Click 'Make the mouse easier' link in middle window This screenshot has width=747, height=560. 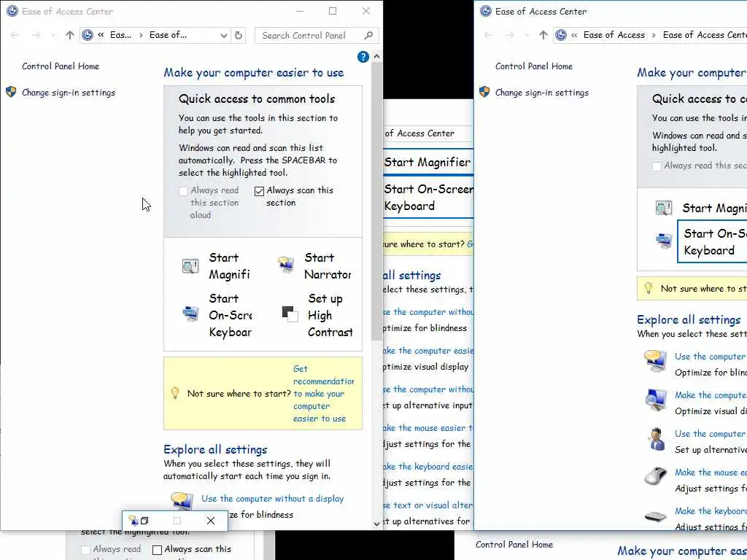coord(427,428)
